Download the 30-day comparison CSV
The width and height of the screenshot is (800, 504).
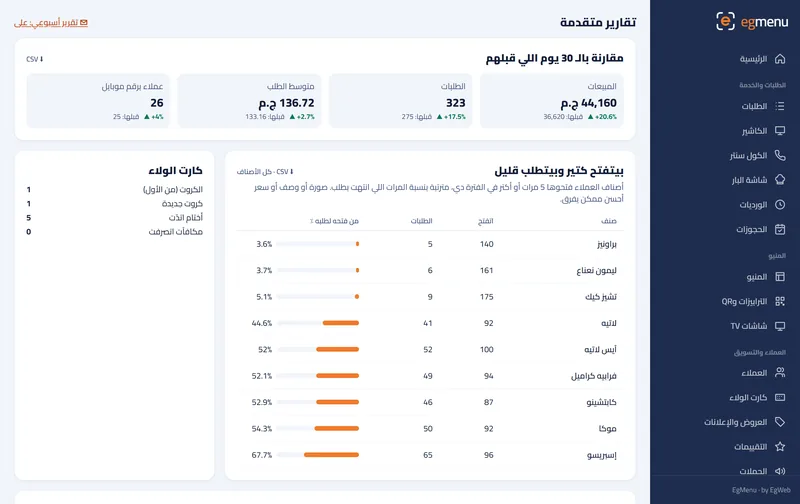pyautogui.click(x=35, y=59)
